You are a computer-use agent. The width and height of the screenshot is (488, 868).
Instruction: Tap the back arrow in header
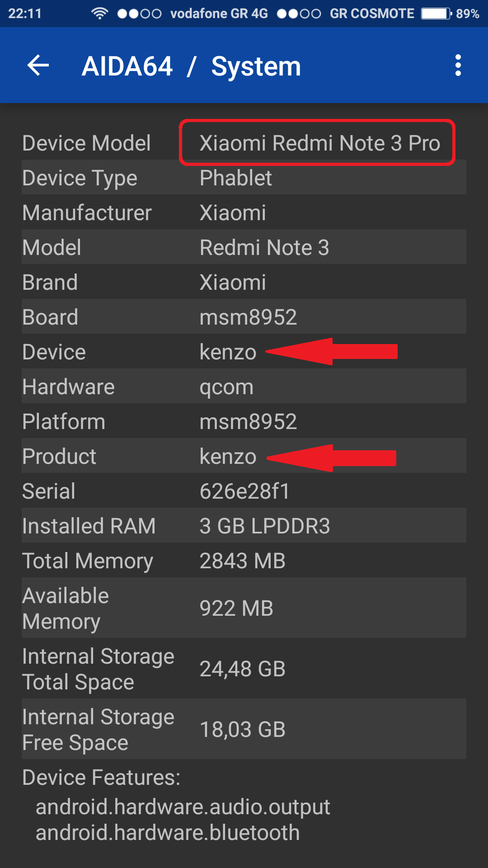coord(38,66)
